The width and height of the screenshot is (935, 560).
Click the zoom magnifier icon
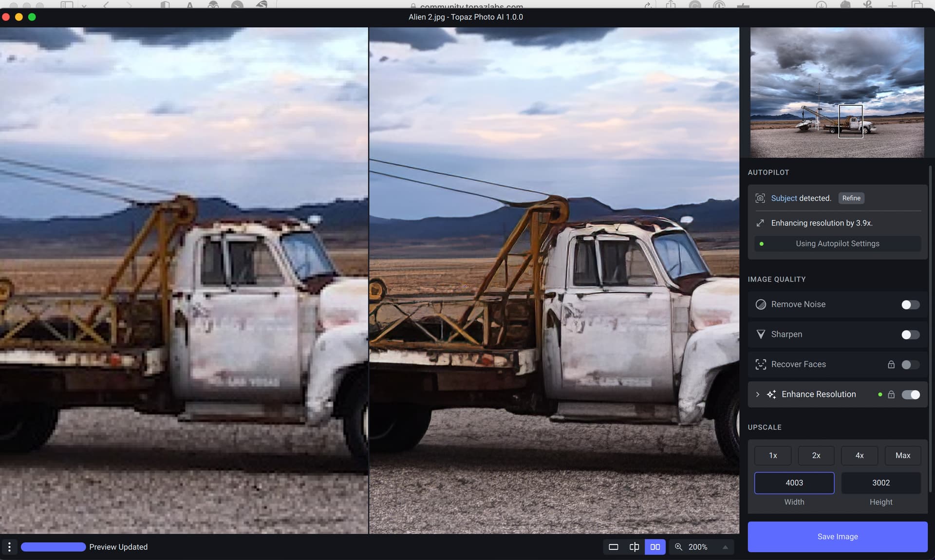[678, 547]
